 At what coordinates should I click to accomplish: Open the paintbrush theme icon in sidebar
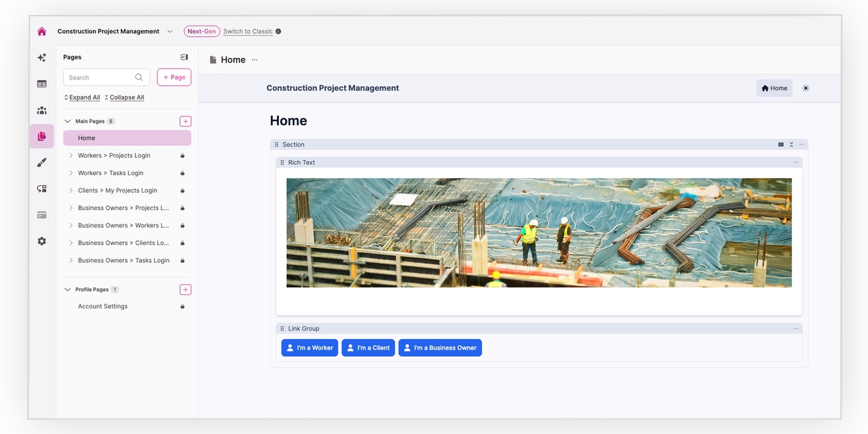point(41,162)
